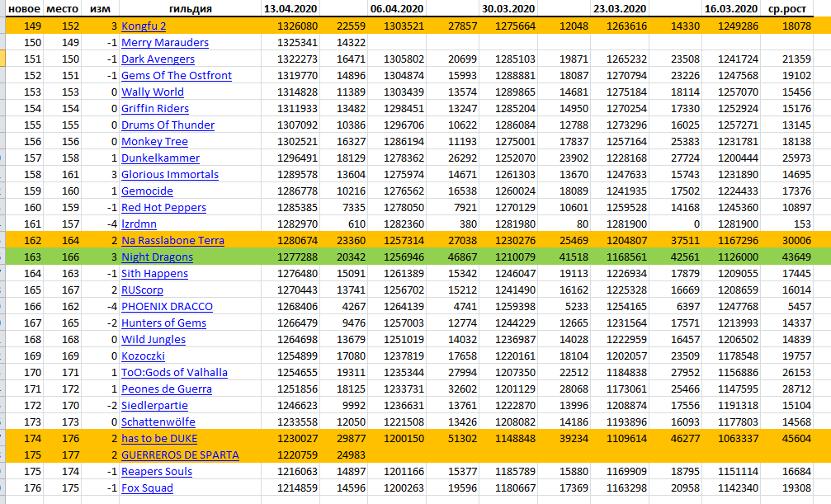Image resolution: width=831 pixels, height=504 pixels.
Task: Open the Gemocide guild link
Action: pyautogui.click(x=148, y=191)
